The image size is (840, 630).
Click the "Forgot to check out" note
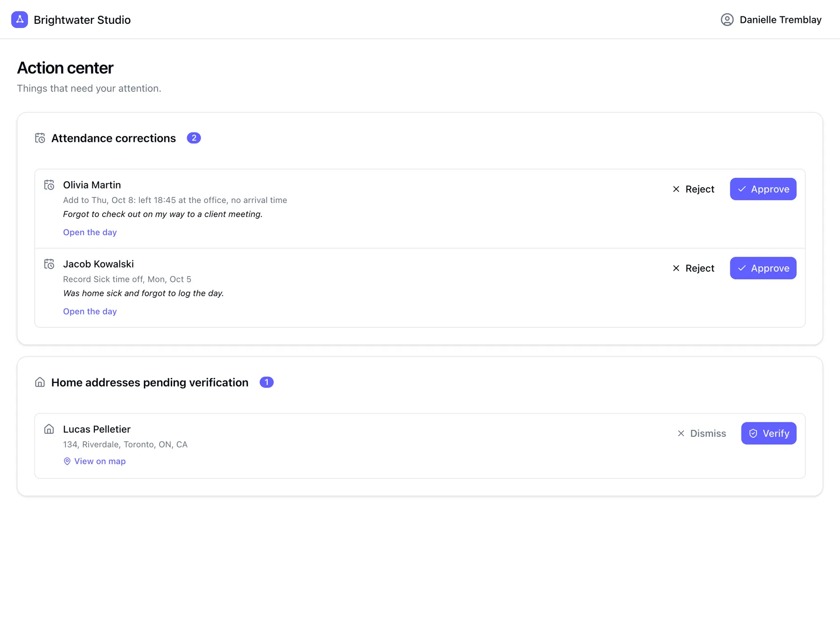pos(163,214)
